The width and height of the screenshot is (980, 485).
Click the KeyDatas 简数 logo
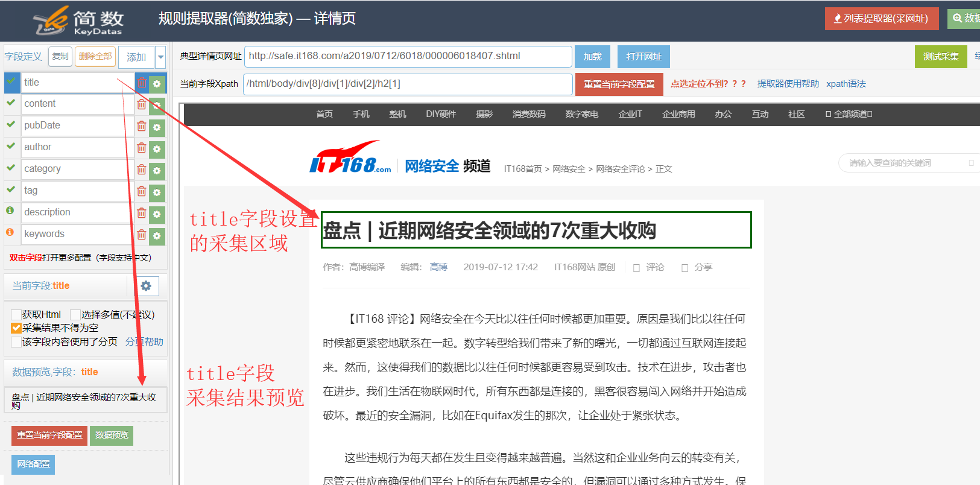78,21
